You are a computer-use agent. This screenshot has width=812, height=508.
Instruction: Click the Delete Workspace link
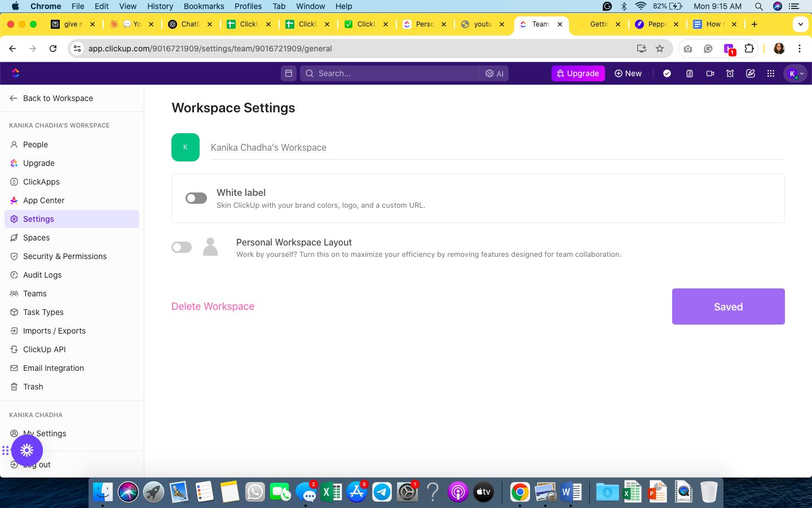click(x=213, y=306)
